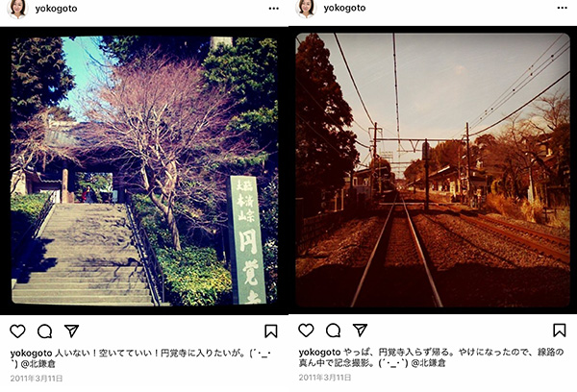Comment on the right railway tracks post
This screenshot has height=392, width=577.
(333, 331)
